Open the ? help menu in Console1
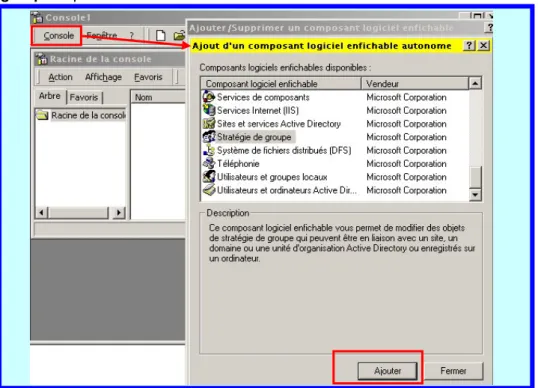The width and height of the screenshot is (538, 388). [131, 36]
